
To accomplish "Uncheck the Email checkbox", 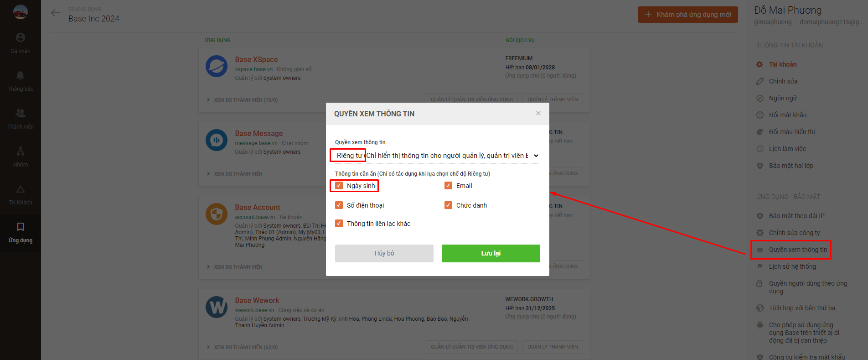I will 448,186.
